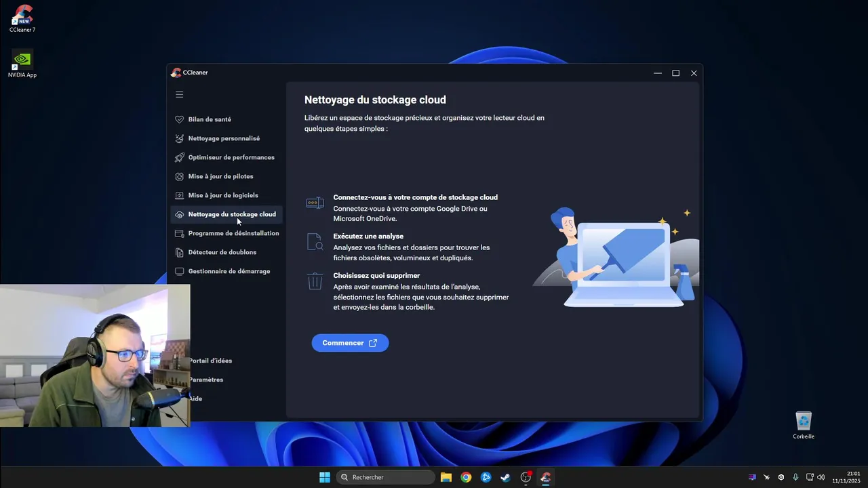Maximize the CCleaner window

tap(675, 73)
